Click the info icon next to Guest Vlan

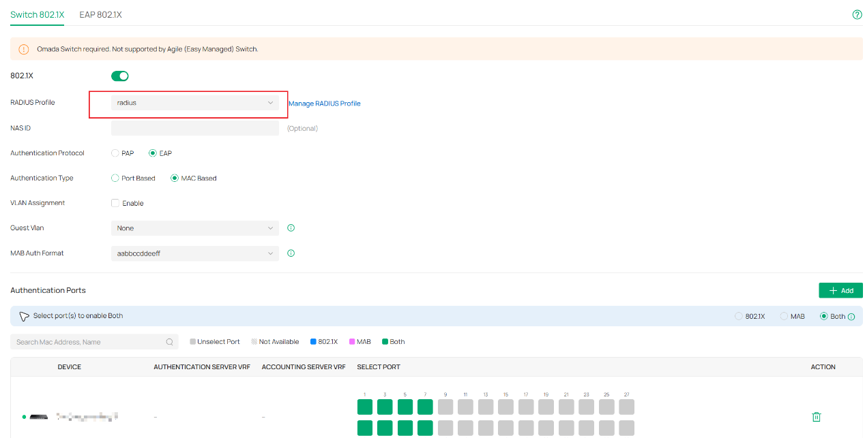point(291,228)
